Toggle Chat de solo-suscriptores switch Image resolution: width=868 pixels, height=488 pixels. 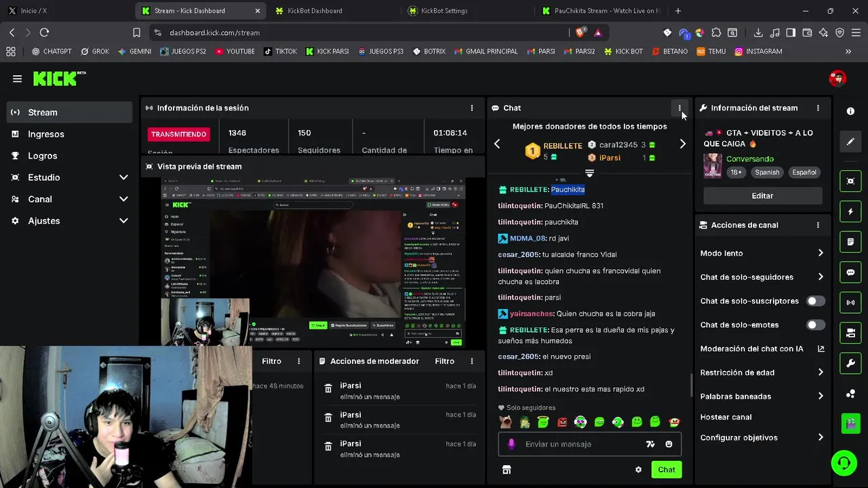(x=815, y=301)
